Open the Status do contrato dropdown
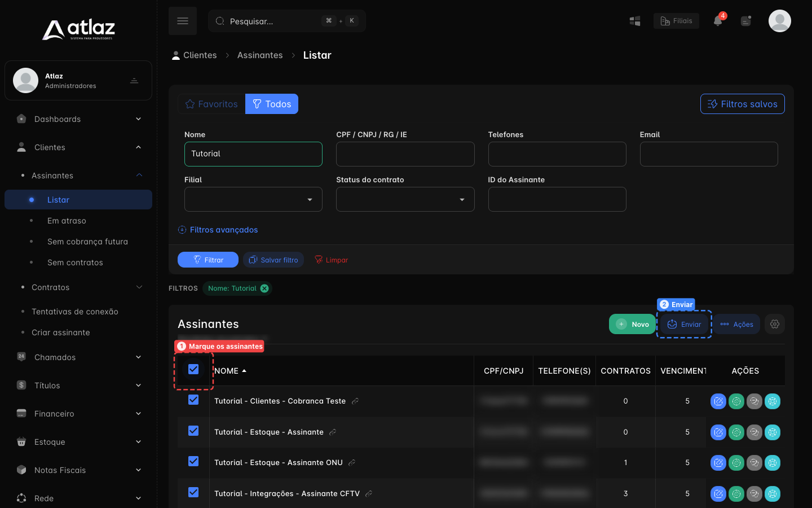 click(405, 199)
